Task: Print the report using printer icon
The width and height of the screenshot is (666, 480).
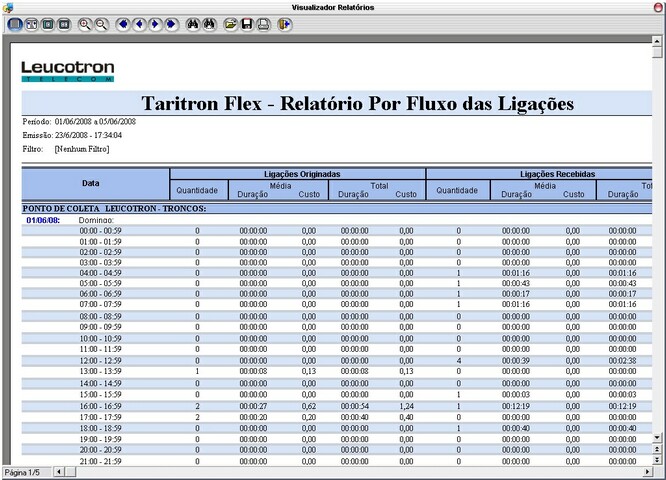Action: click(x=263, y=24)
